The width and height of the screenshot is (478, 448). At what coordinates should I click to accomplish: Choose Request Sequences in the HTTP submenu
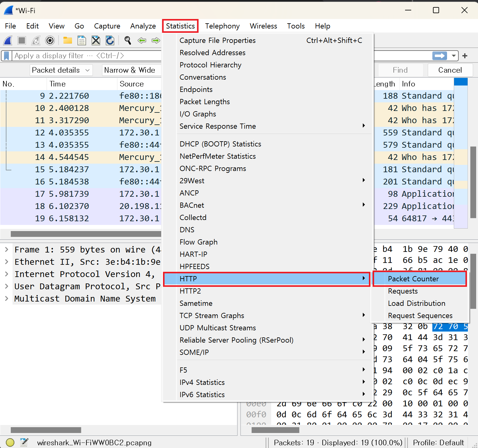419,316
